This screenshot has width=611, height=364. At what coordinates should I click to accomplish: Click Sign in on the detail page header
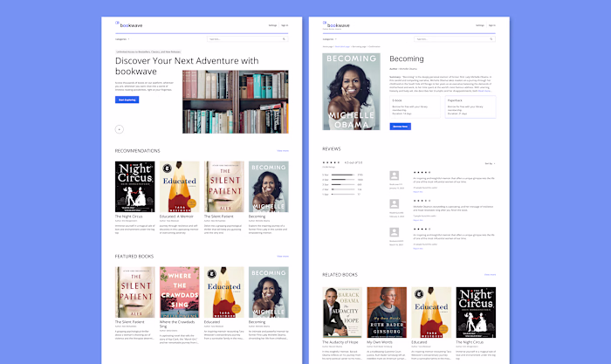492,25
